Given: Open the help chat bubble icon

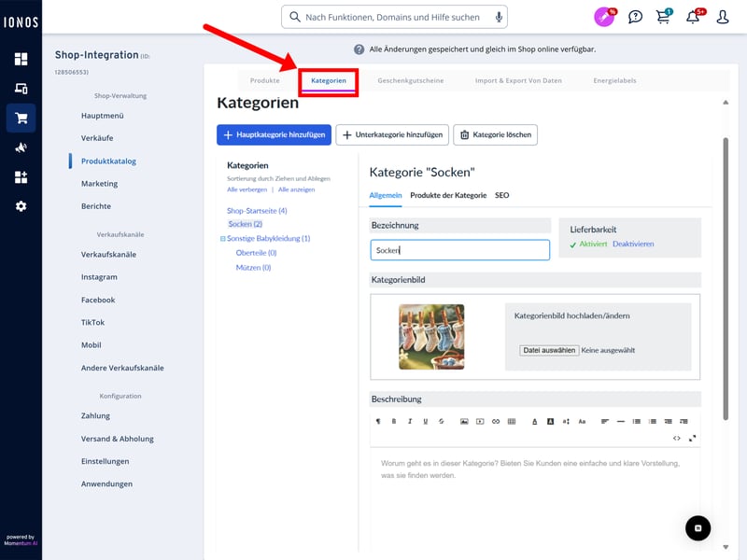Looking at the screenshot, I should pos(635,17).
